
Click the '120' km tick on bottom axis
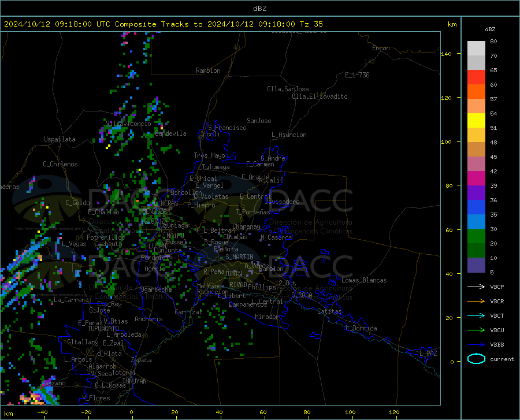pyautogui.click(x=394, y=412)
